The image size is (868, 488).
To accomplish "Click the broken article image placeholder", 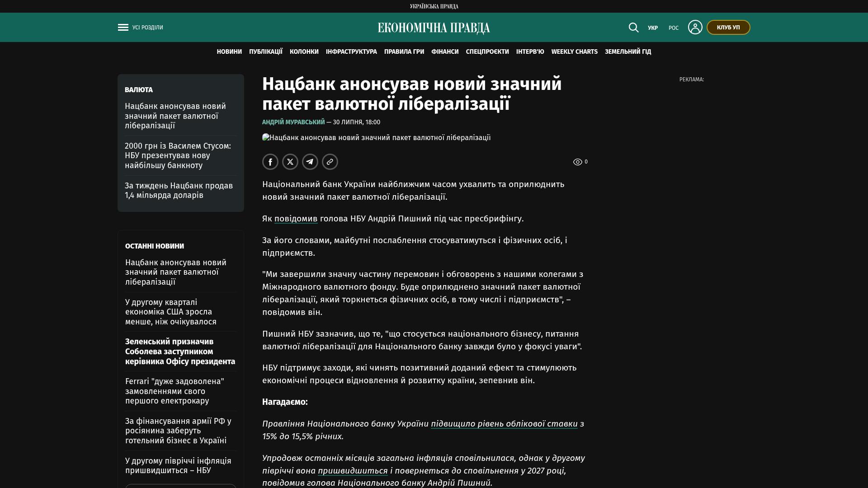I will (376, 137).
